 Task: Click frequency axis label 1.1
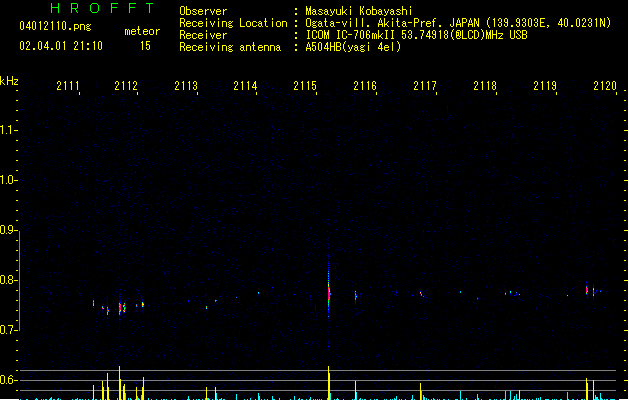pos(7,130)
